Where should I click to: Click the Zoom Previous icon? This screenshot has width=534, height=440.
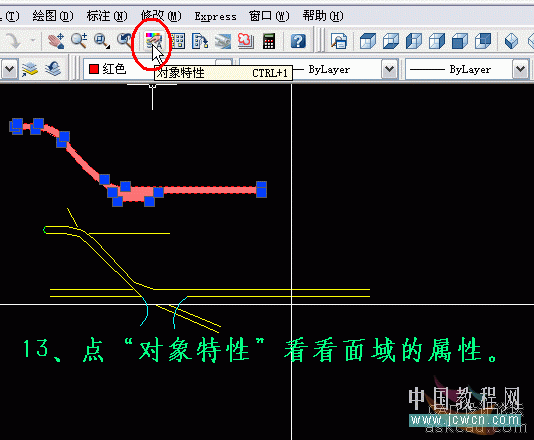pos(124,40)
